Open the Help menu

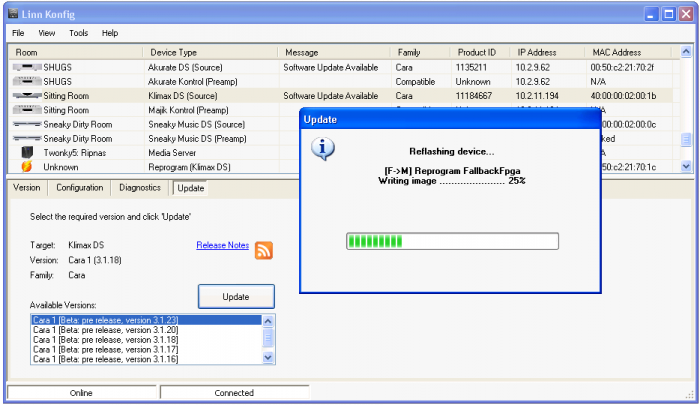click(110, 33)
